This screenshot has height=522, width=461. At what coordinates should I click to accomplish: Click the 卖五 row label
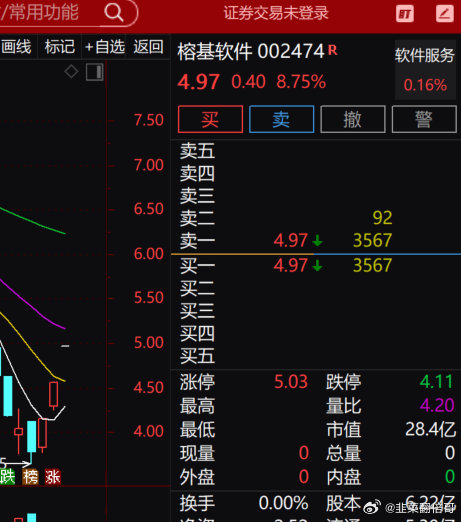(197, 151)
